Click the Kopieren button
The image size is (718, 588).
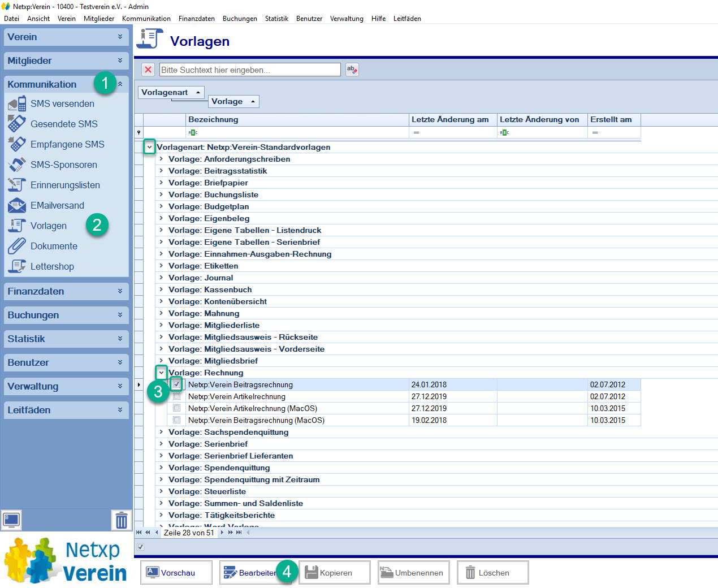tap(334, 573)
